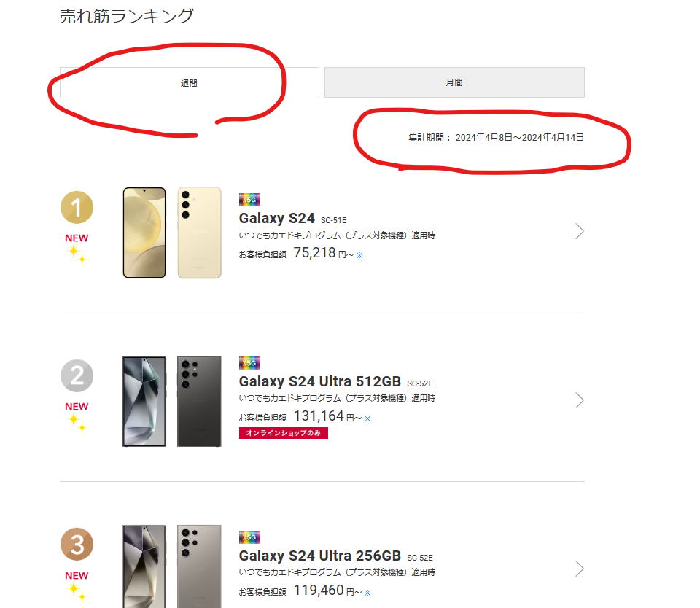Open the Galaxy S24 Ultra 512GB title link
This screenshot has height=608, width=700.
click(x=319, y=381)
